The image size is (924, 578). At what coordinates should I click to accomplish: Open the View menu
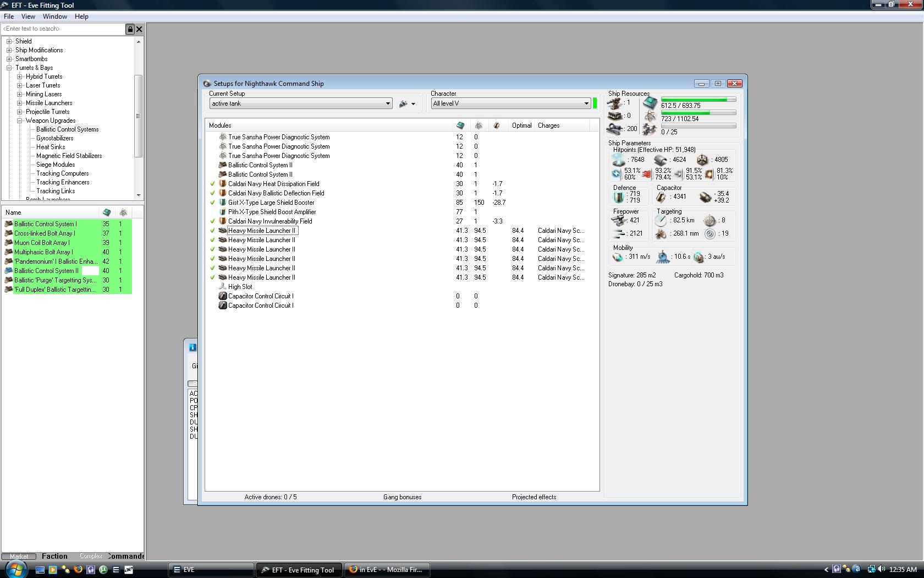click(28, 17)
